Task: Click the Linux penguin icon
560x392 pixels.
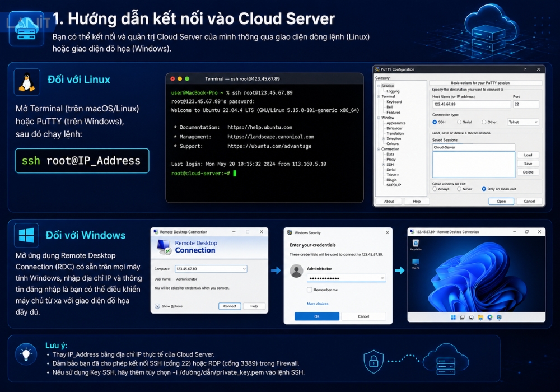Action: 27,82
